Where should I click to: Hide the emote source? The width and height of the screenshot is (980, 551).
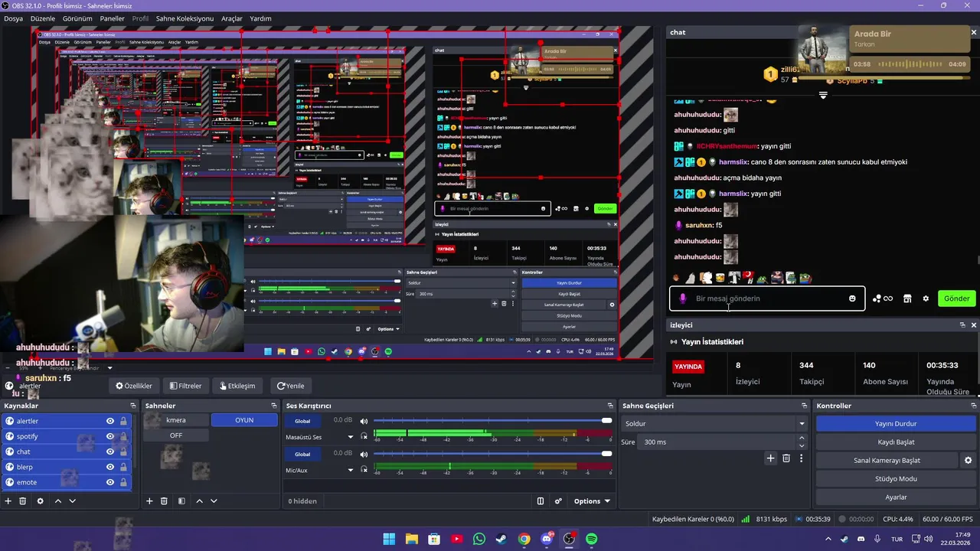[x=110, y=482]
